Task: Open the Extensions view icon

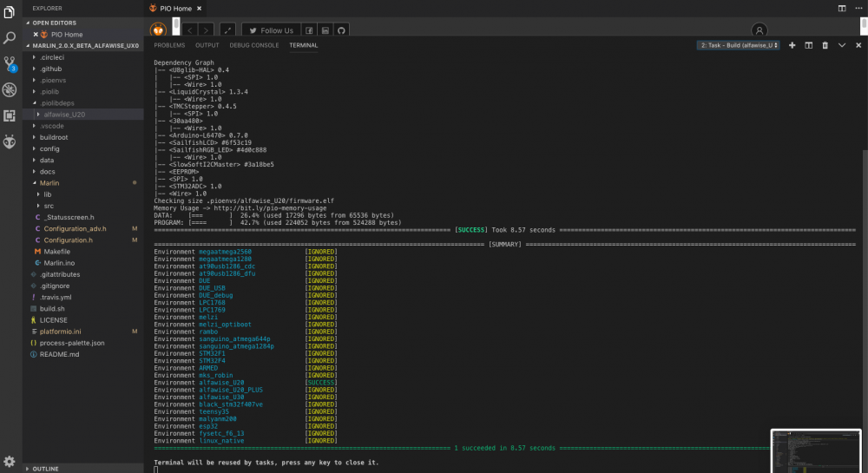Action: [10, 115]
